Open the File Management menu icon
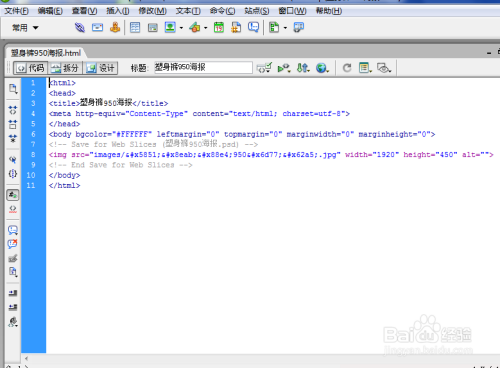The image size is (500, 368). click(x=303, y=68)
